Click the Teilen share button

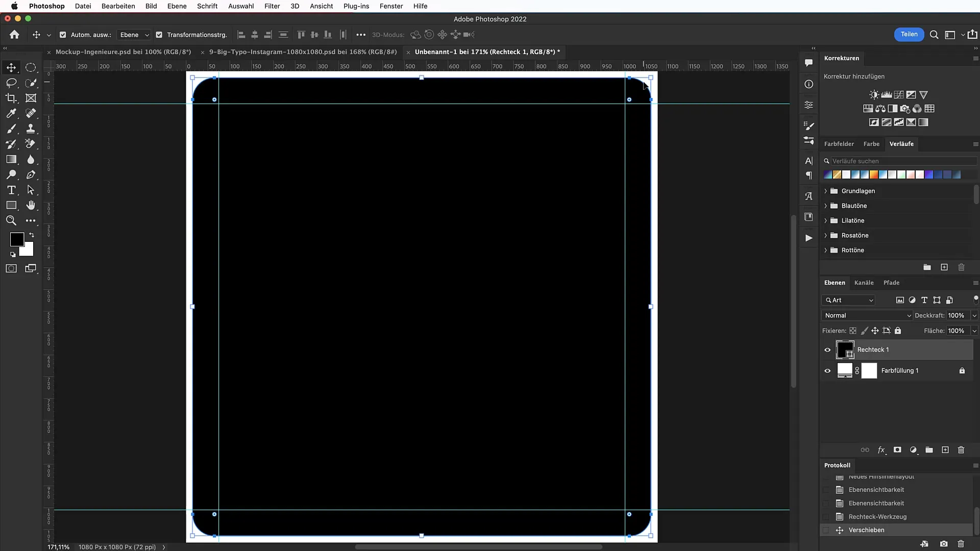[909, 34]
